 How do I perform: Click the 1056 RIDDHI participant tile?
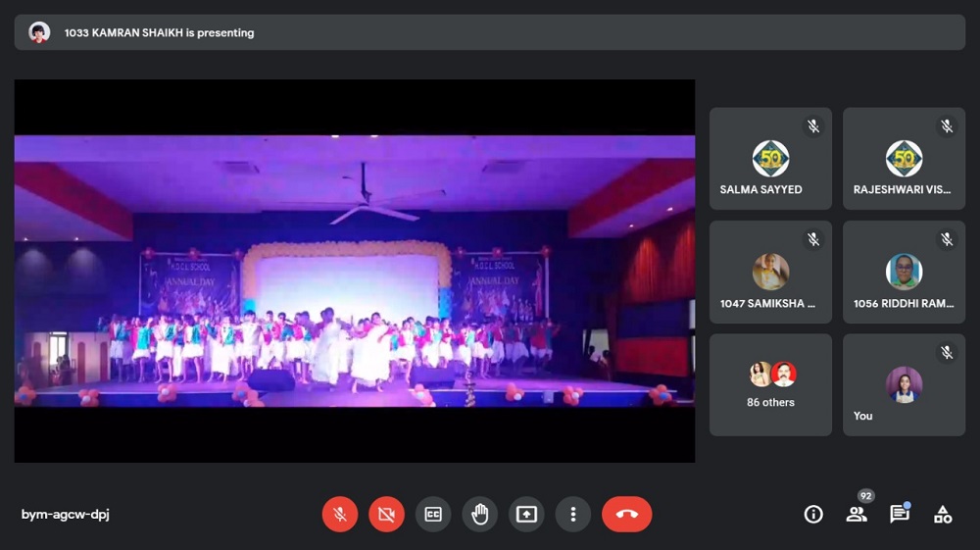click(904, 272)
